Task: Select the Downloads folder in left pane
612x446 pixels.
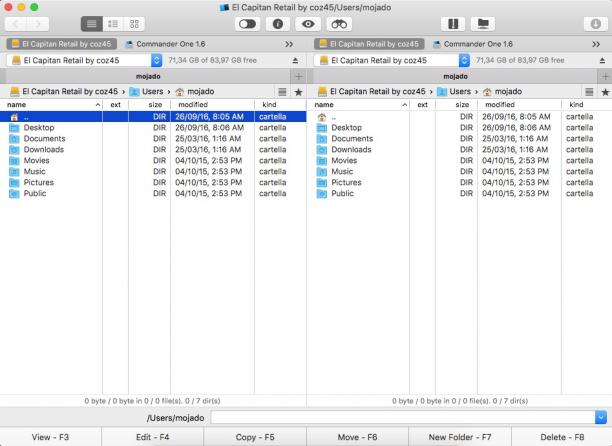Action: (153, 149)
